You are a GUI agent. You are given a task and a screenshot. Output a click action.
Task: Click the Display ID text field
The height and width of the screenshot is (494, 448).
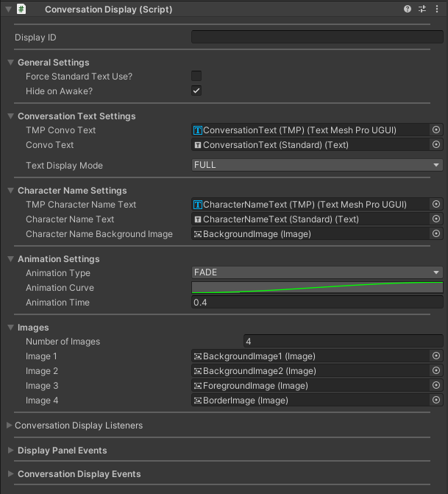point(317,37)
